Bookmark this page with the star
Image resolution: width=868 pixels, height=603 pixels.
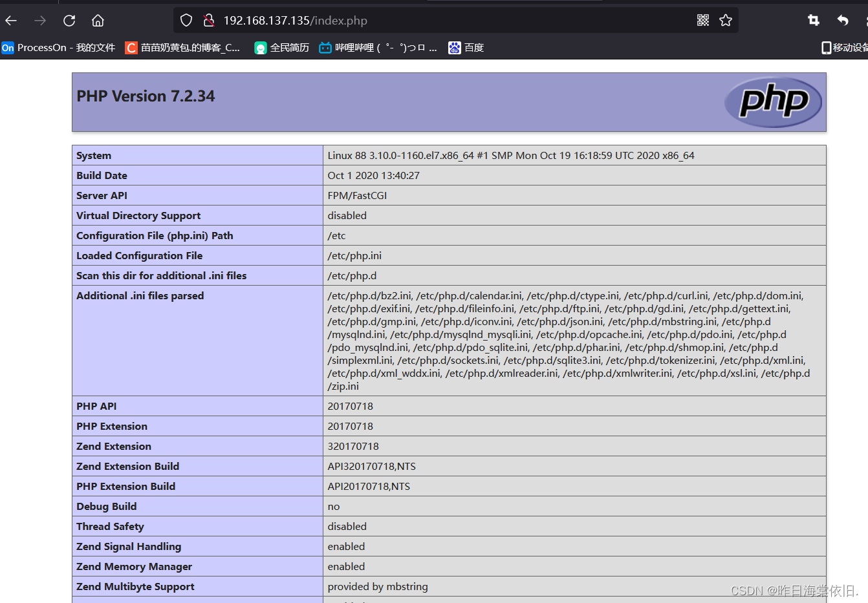(x=726, y=21)
